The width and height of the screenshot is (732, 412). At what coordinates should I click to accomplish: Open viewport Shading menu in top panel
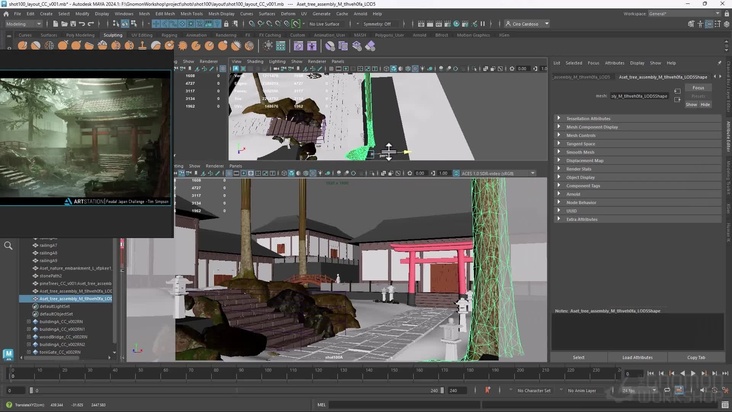[255, 62]
